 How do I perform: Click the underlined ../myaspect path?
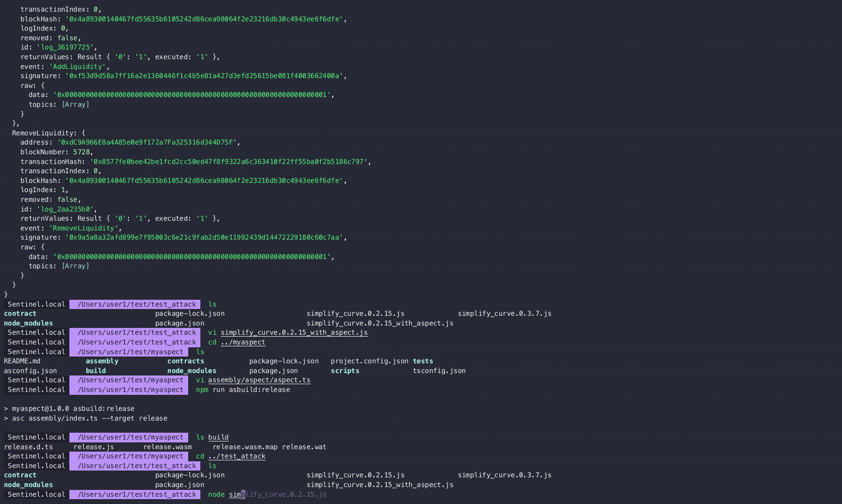(x=243, y=342)
